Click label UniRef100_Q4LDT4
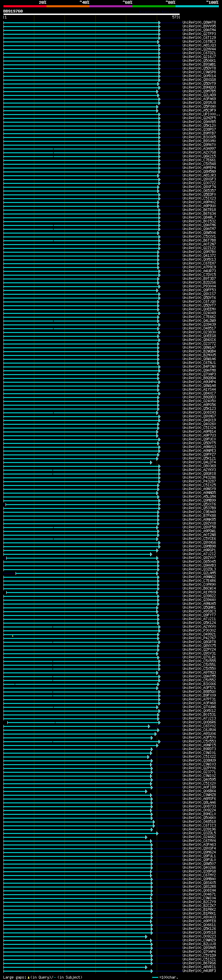This screenshot has width=222, height=980. pos(199,462)
